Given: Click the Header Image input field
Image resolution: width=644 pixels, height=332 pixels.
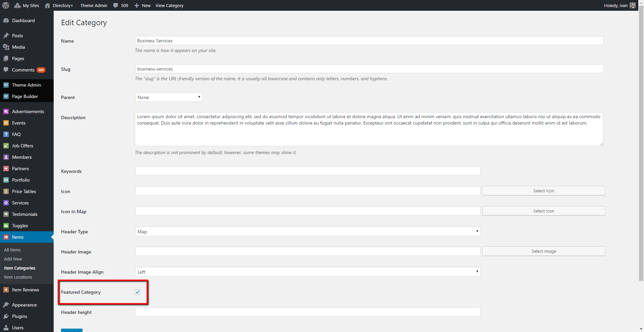Looking at the screenshot, I should click(x=308, y=251).
